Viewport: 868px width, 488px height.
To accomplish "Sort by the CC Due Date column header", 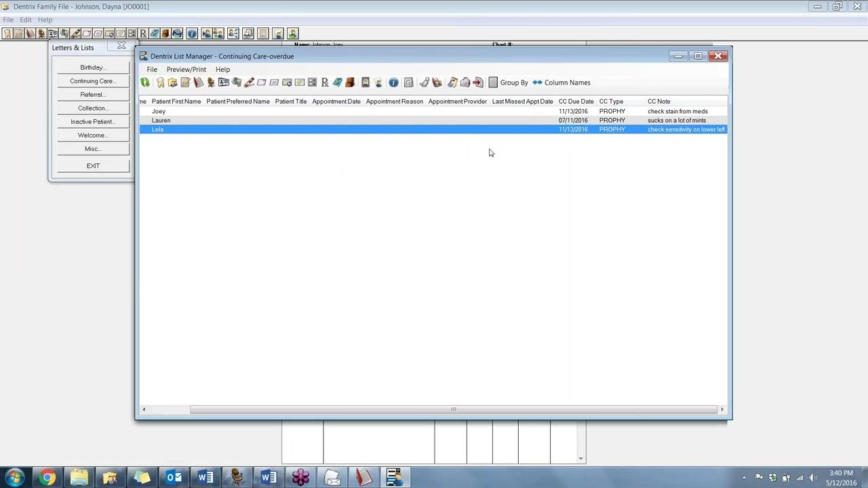I will pos(576,101).
